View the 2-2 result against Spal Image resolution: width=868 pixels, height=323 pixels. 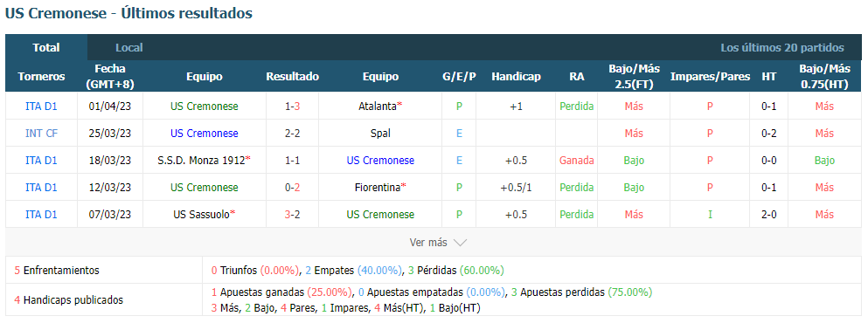click(292, 134)
